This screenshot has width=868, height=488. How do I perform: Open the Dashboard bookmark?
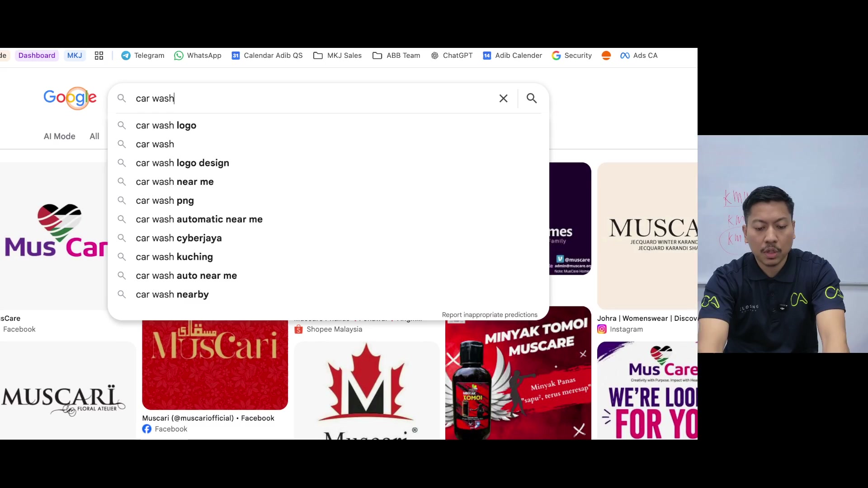coord(37,56)
